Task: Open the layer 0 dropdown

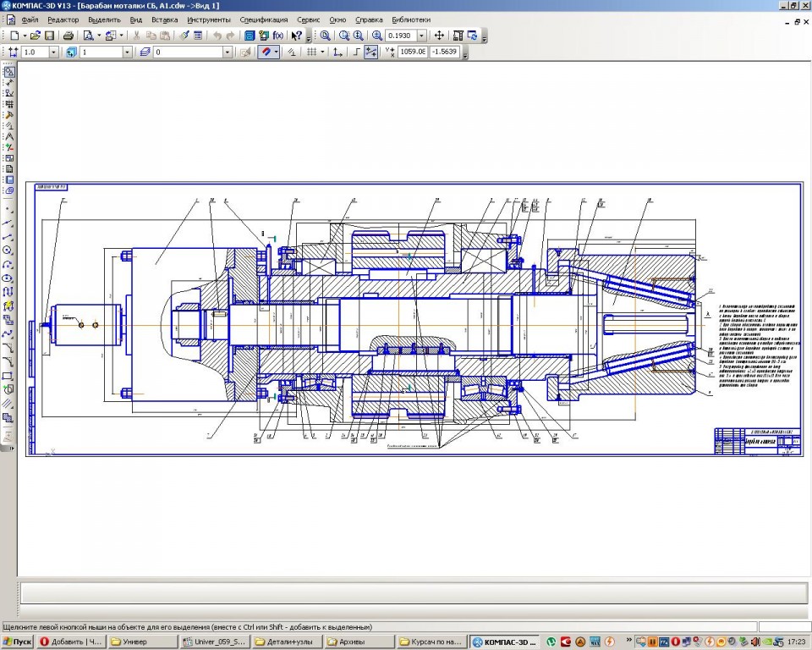Action: [x=228, y=52]
